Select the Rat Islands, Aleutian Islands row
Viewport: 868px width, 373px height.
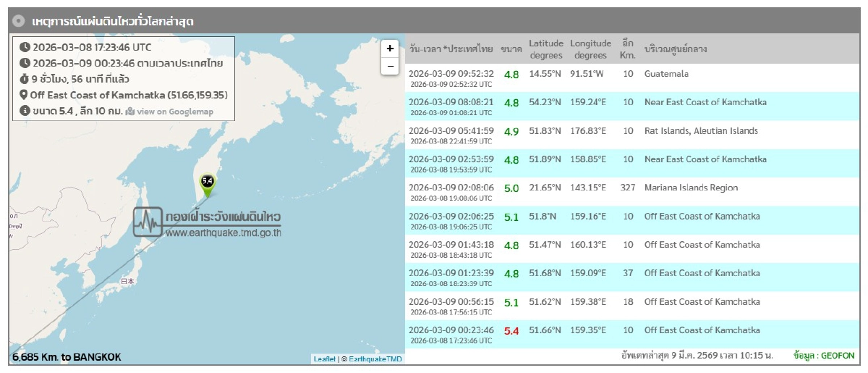[629, 135]
